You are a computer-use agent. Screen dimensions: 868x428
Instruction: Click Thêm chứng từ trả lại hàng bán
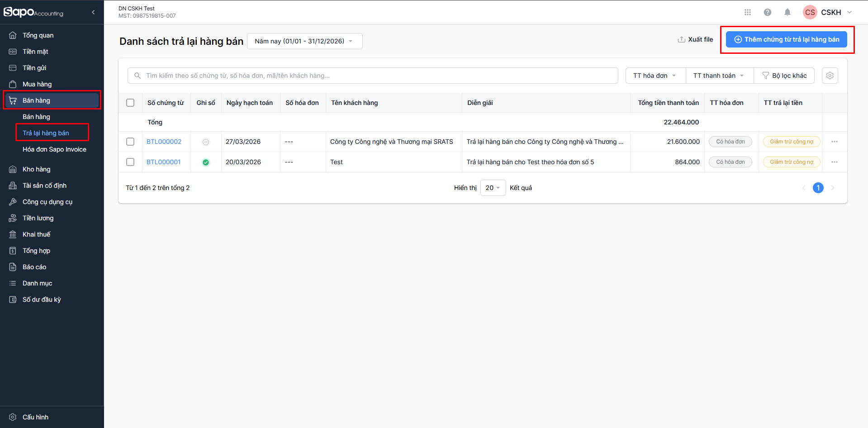point(787,39)
